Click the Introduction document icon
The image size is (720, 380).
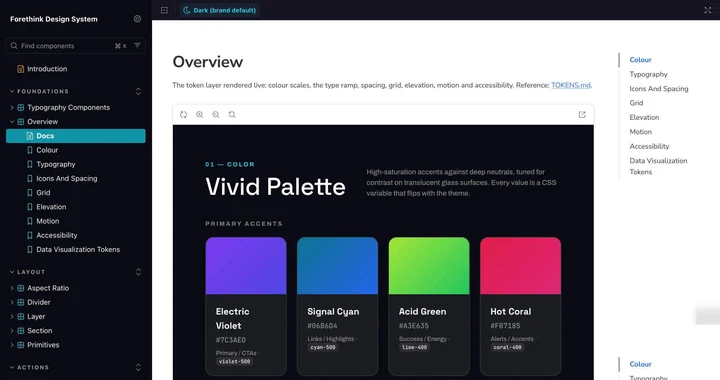click(x=21, y=69)
